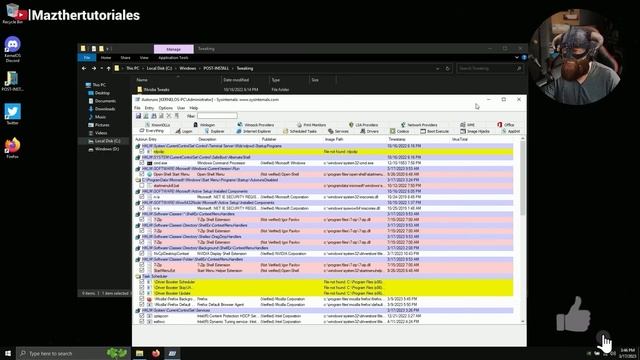Switch to the Logon tab
Viewport: 640px width, 360px height.
(184, 131)
